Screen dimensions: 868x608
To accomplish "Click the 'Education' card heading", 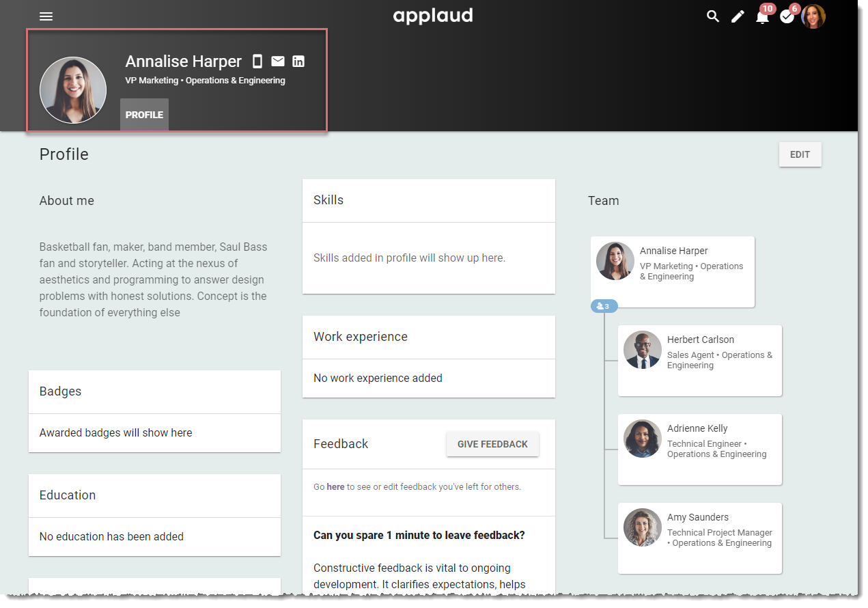I will pos(68,495).
